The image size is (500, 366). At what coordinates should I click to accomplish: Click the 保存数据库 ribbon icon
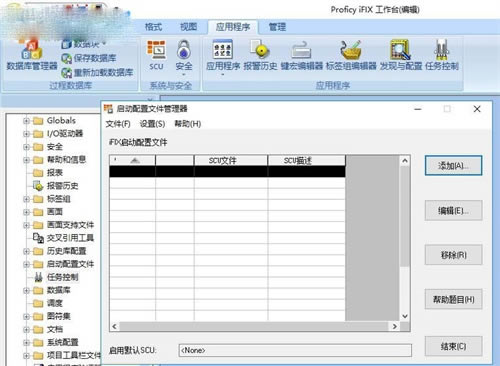click(89, 58)
